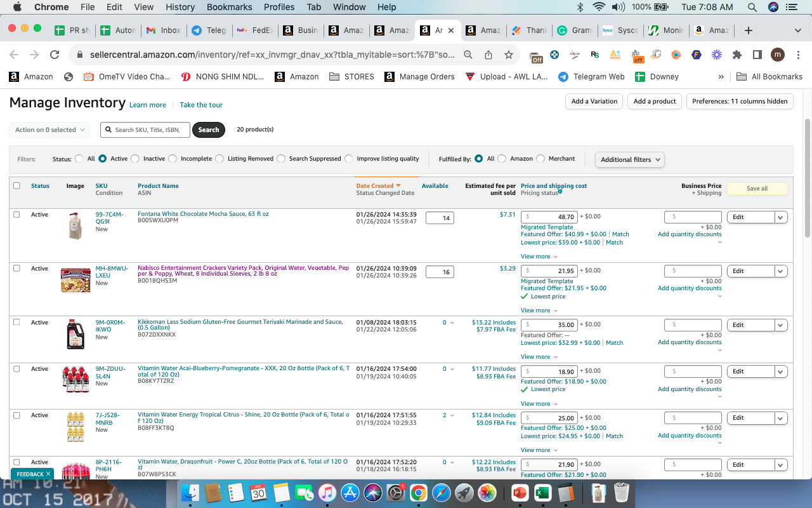This screenshot has height=508, width=812.
Task: Open the Chrome extensions puzzle icon
Action: [737, 55]
